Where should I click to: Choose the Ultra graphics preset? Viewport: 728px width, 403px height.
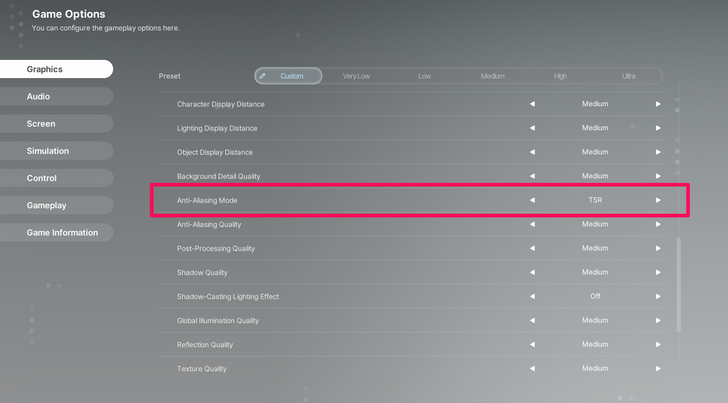tap(628, 76)
